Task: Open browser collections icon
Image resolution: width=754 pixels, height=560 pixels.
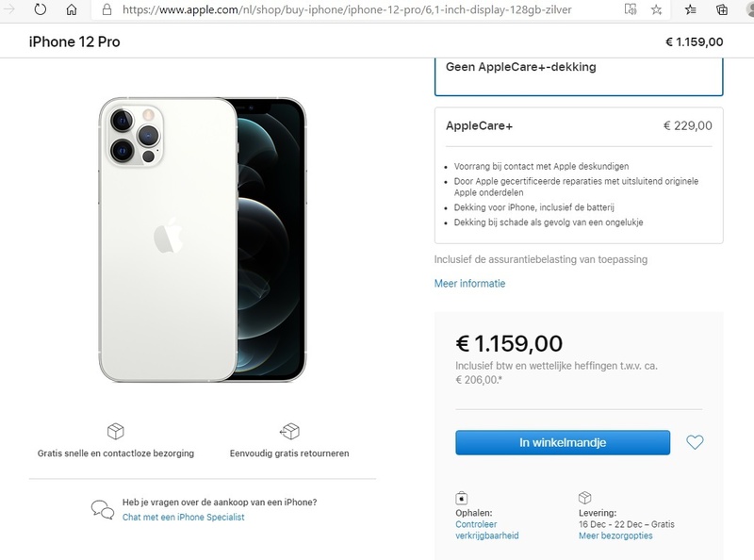Action: [721, 10]
